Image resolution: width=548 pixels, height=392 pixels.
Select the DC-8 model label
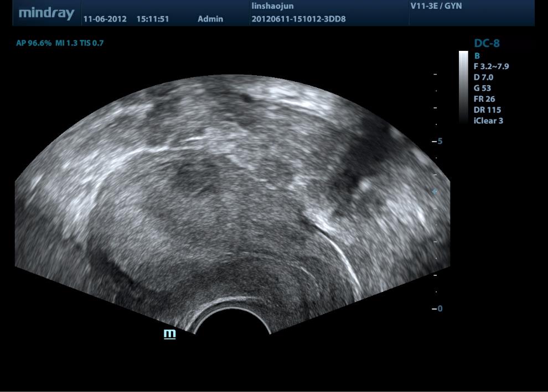pyautogui.click(x=487, y=43)
